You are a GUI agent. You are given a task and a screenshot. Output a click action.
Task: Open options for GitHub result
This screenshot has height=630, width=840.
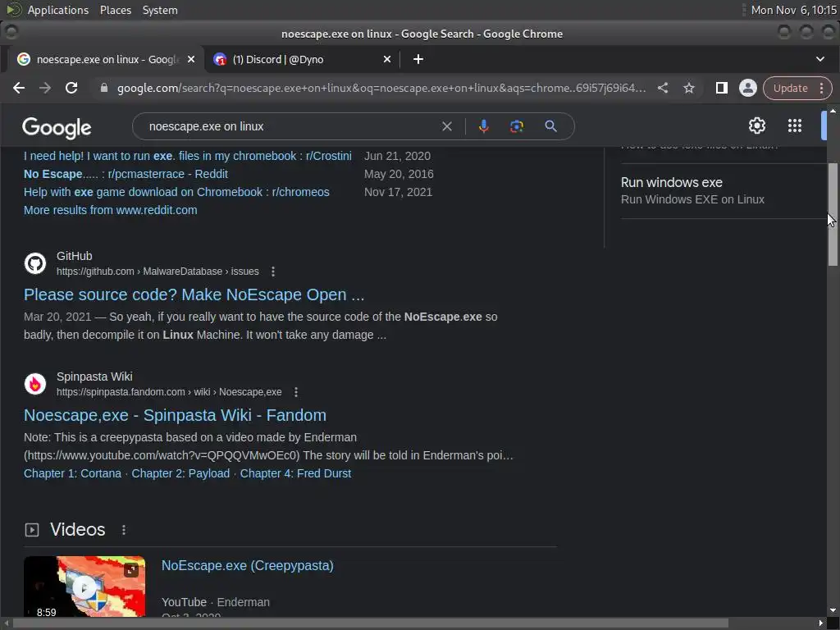point(273,272)
